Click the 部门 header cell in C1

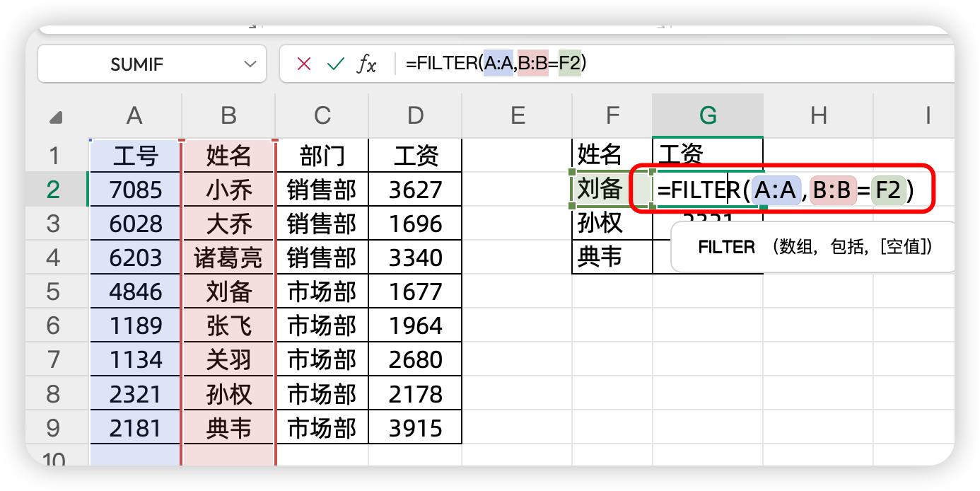pyautogui.click(x=322, y=156)
